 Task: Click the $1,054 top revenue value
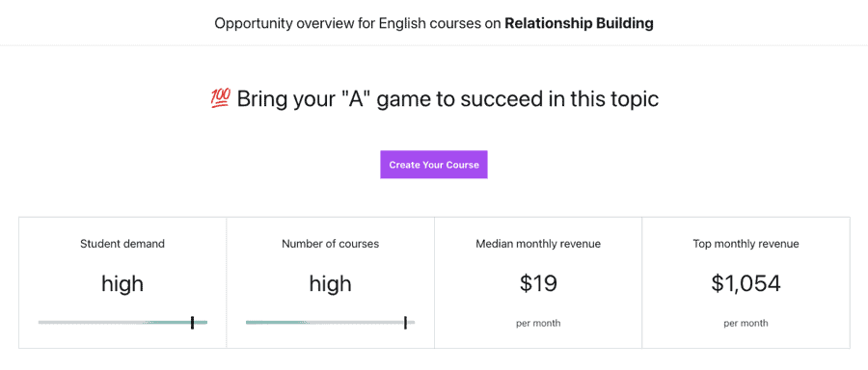[x=746, y=283]
